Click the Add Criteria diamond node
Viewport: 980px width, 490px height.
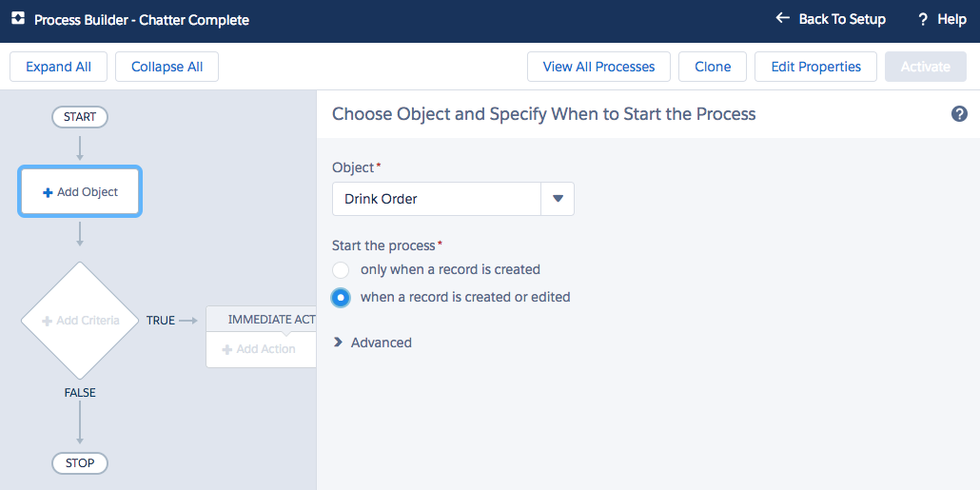click(80, 321)
